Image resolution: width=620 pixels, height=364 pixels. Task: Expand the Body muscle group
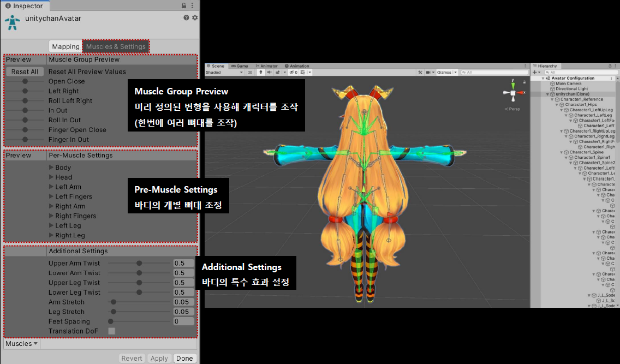tap(51, 167)
